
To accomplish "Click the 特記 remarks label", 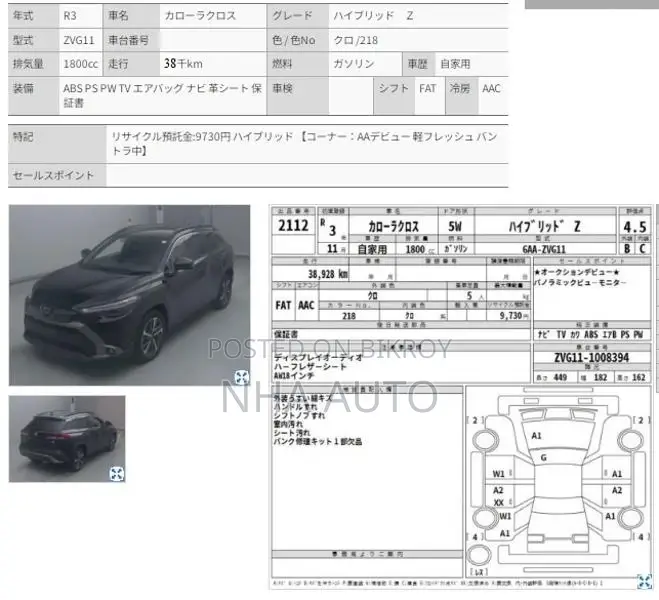I will (23, 137).
